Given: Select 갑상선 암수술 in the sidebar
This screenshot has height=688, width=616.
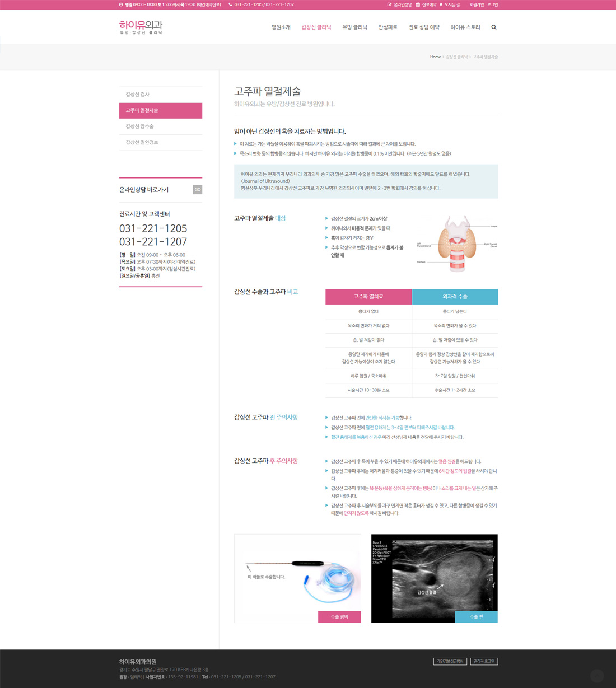Looking at the screenshot, I should click(161, 127).
